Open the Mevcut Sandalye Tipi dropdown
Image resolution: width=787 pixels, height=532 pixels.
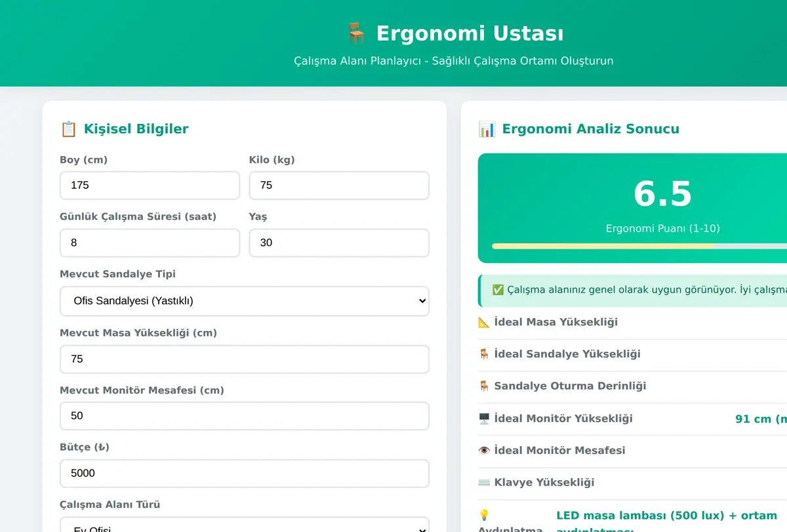click(245, 301)
